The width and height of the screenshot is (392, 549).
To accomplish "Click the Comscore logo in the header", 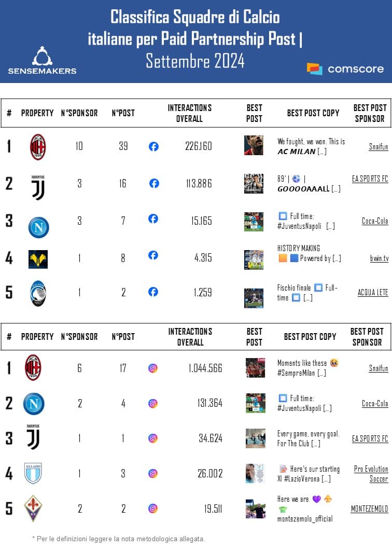I will (345, 68).
